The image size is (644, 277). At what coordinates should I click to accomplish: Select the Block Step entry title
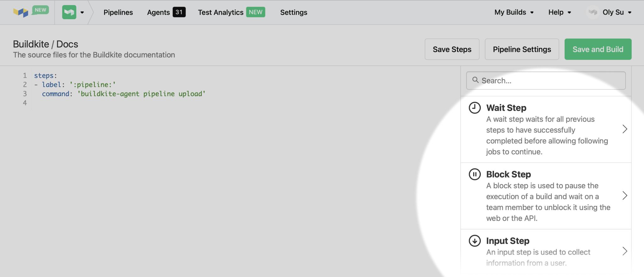508,174
